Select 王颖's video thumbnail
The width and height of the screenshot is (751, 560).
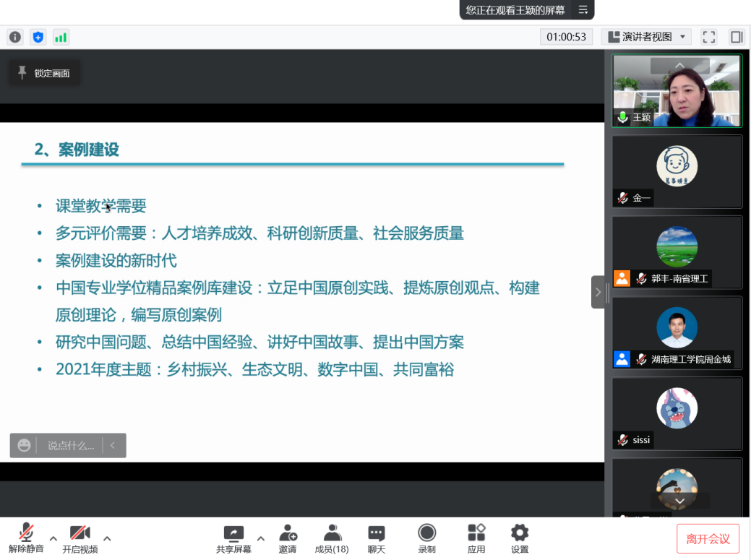pyautogui.click(x=677, y=92)
